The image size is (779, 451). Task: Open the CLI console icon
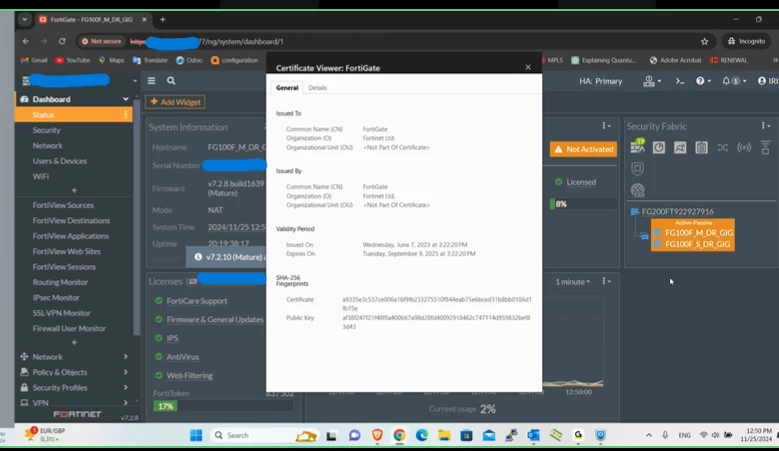pyautogui.click(x=680, y=81)
